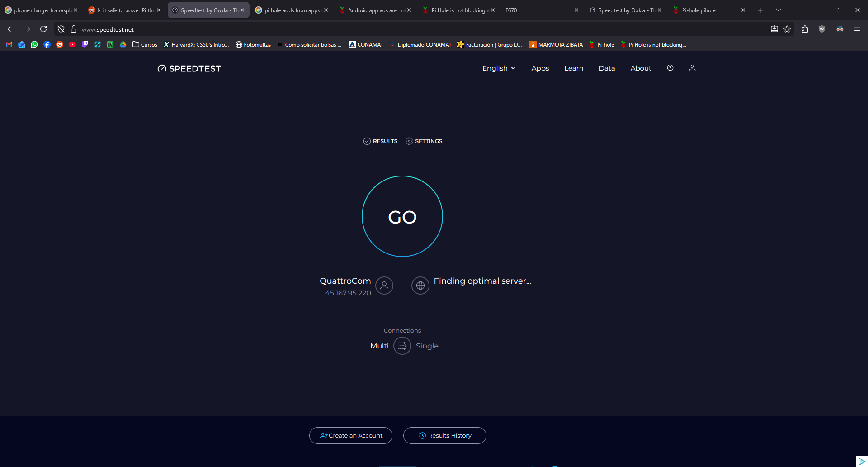
Task: Toggle the Multi/Single connections switch
Action: pyautogui.click(x=402, y=346)
